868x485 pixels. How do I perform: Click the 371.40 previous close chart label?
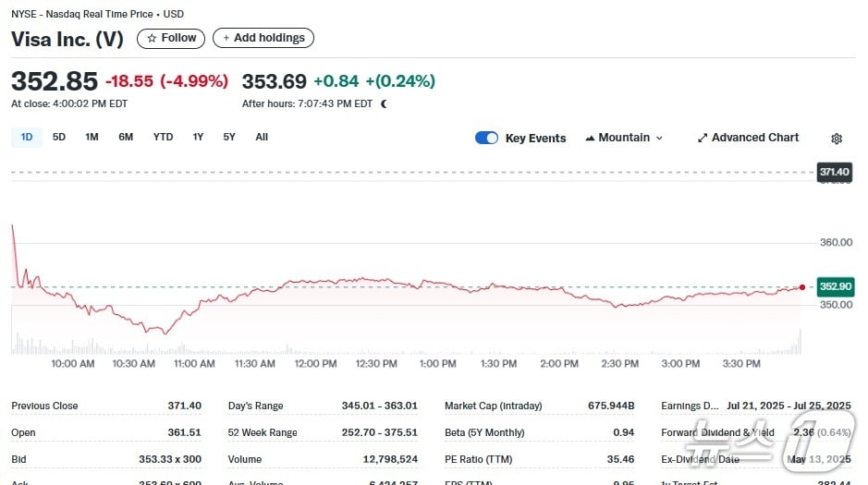pos(833,172)
